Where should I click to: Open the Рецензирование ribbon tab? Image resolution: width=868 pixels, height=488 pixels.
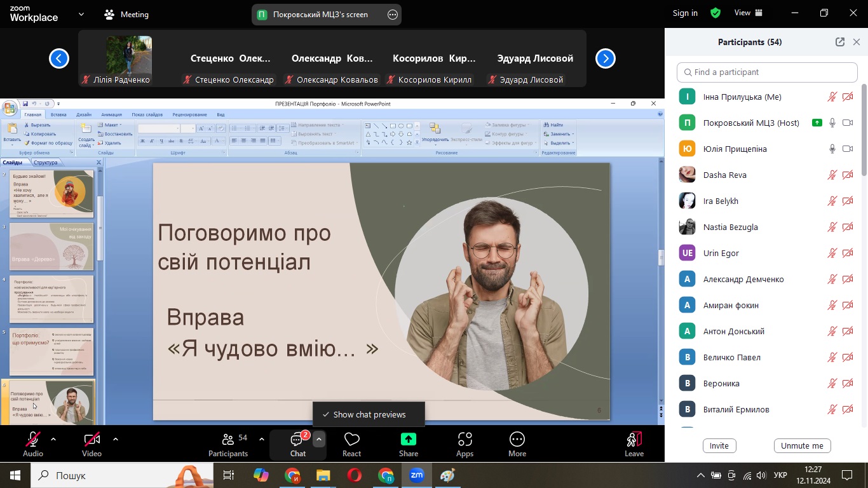click(x=189, y=115)
